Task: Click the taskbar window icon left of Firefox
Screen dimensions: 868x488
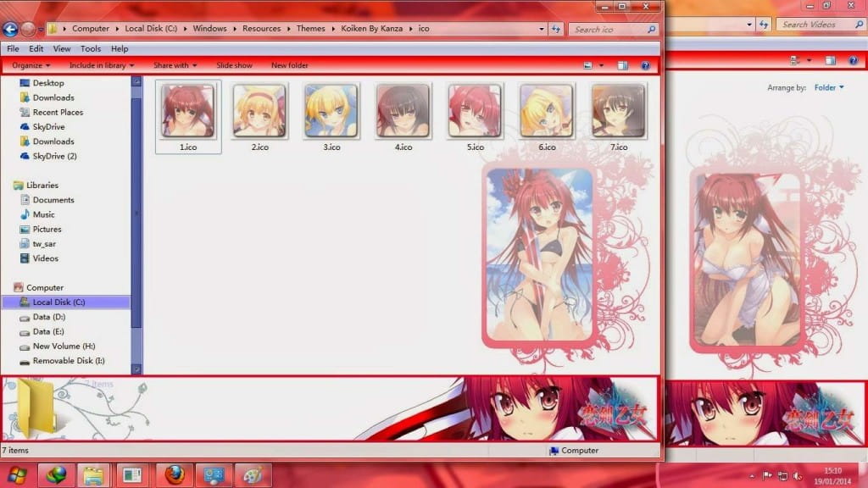Action: (131, 475)
